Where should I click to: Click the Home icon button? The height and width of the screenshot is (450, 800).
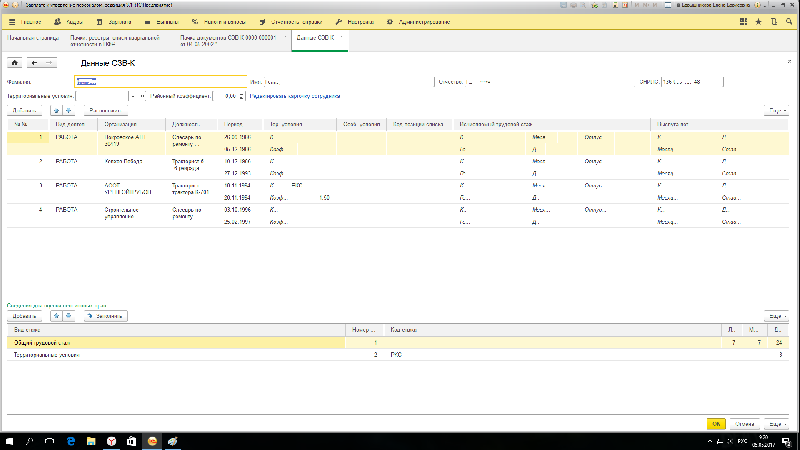point(14,63)
